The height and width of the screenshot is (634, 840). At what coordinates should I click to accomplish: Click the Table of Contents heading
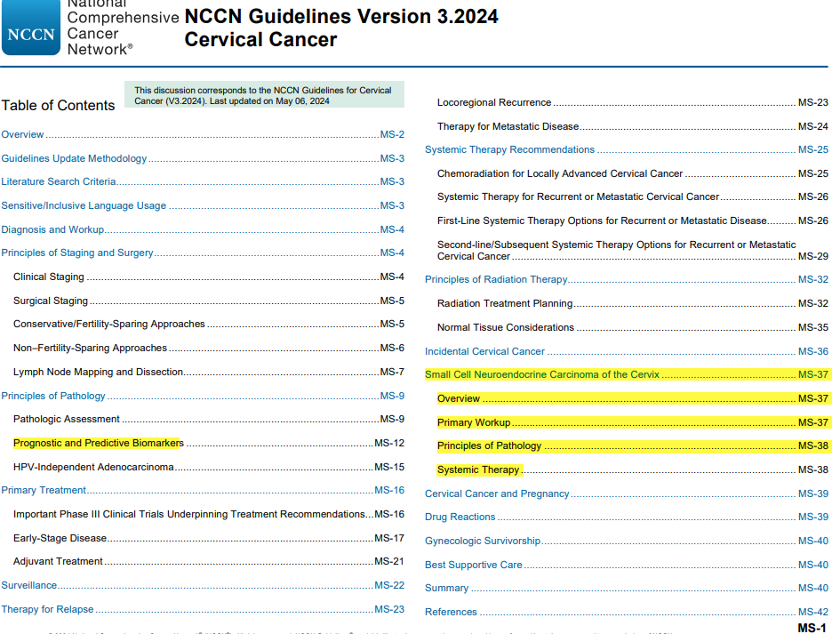click(x=58, y=106)
